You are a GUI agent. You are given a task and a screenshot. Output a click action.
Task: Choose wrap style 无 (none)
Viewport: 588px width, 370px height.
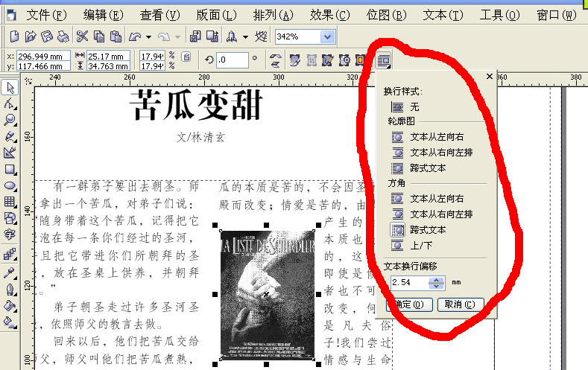click(x=405, y=107)
